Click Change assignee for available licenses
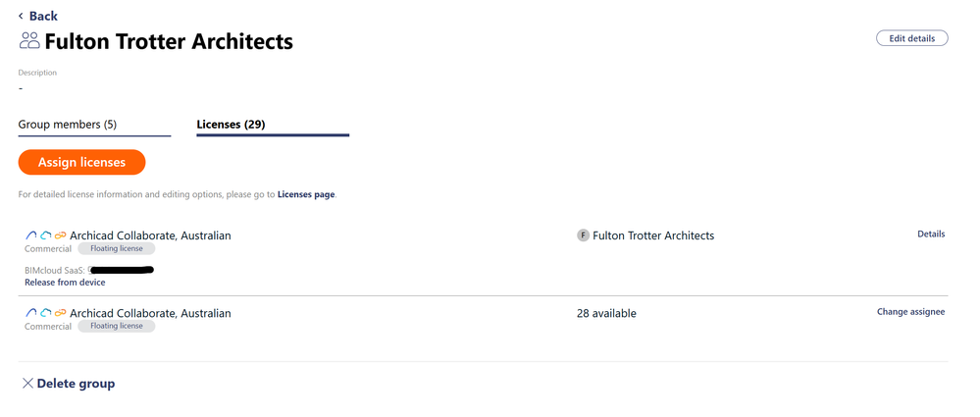Image resolution: width=980 pixels, height=417 pixels. pyautogui.click(x=910, y=312)
